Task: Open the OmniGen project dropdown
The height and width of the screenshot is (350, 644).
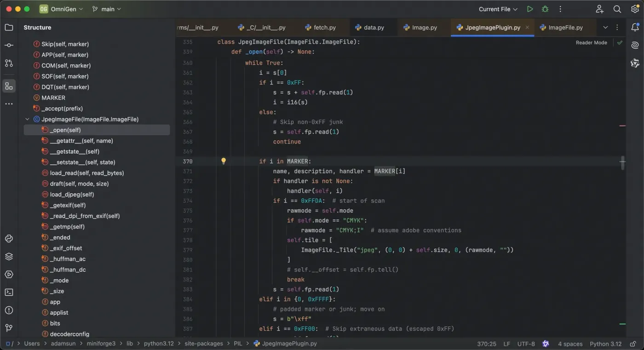Action: (61, 9)
